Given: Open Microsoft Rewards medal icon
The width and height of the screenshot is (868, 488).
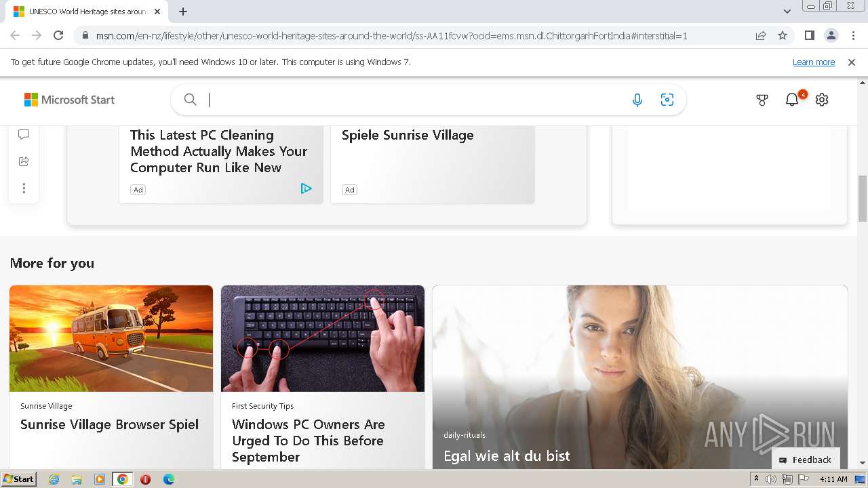Looking at the screenshot, I should coord(762,100).
